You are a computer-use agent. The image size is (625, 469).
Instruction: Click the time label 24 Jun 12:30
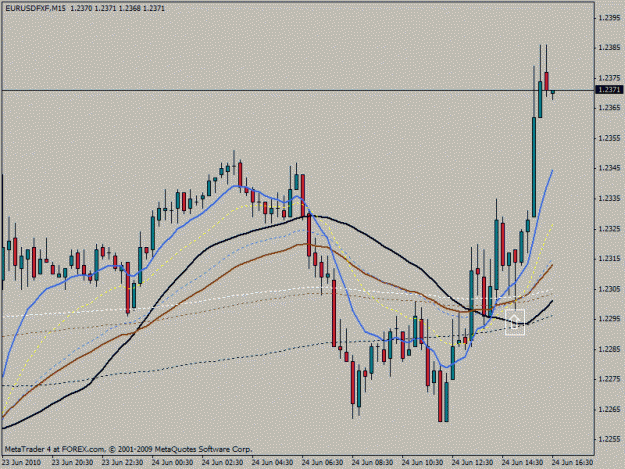[472, 463]
